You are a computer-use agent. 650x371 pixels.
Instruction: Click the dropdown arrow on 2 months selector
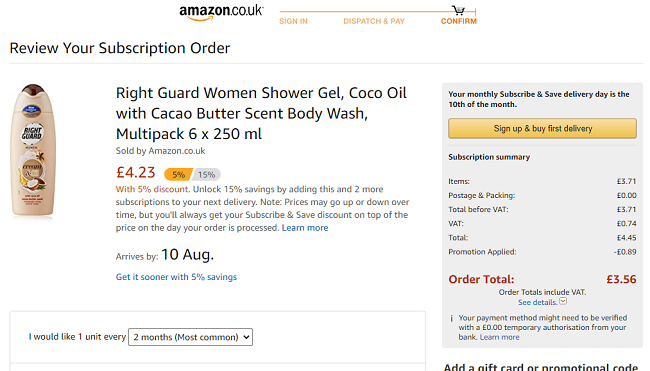click(246, 337)
